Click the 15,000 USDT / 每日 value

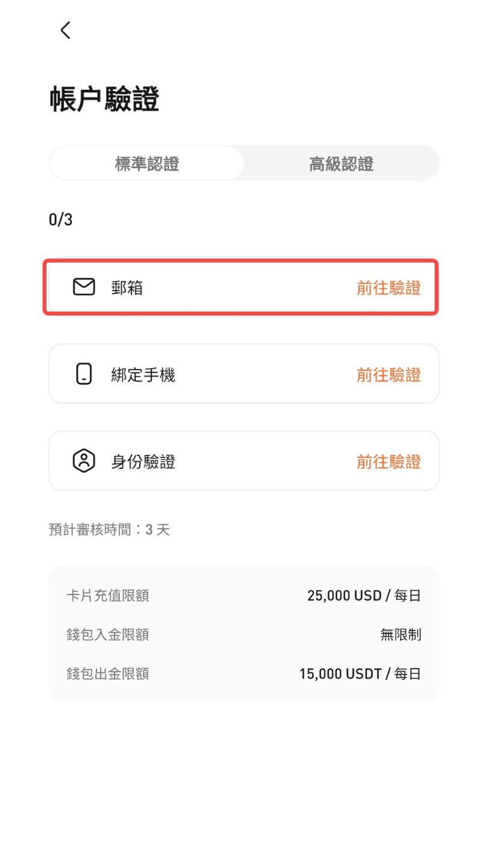360,673
